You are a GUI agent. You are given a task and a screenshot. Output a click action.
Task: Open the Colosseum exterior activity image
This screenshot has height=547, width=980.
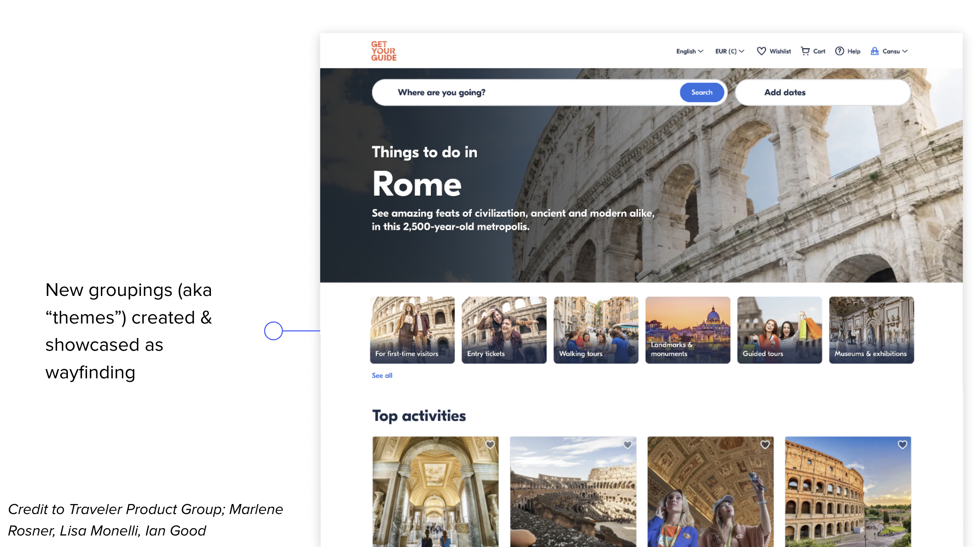click(x=848, y=492)
